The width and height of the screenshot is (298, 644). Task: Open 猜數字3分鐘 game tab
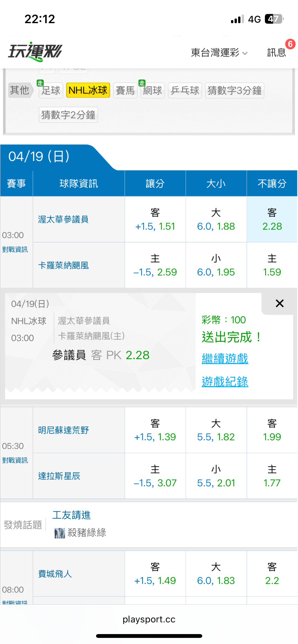point(235,90)
